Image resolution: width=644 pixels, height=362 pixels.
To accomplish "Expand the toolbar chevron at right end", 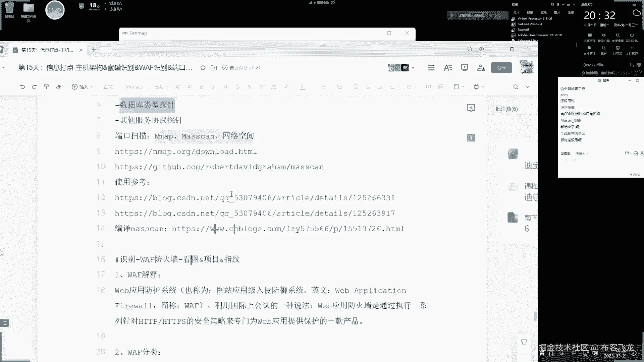I will pos(528,87).
